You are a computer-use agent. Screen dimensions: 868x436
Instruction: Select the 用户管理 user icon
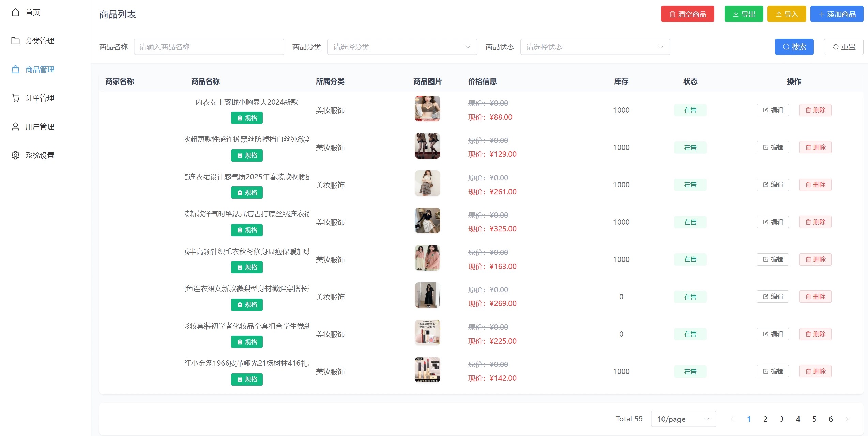pyautogui.click(x=15, y=126)
